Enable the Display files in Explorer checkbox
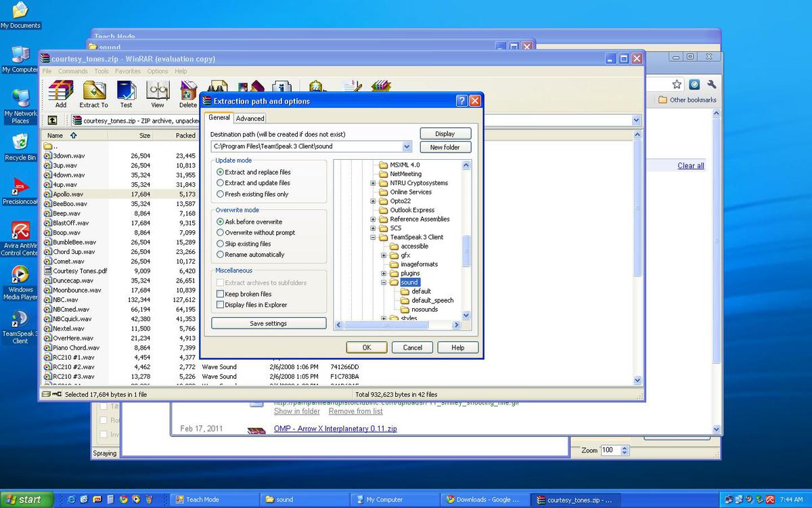 click(x=220, y=305)
